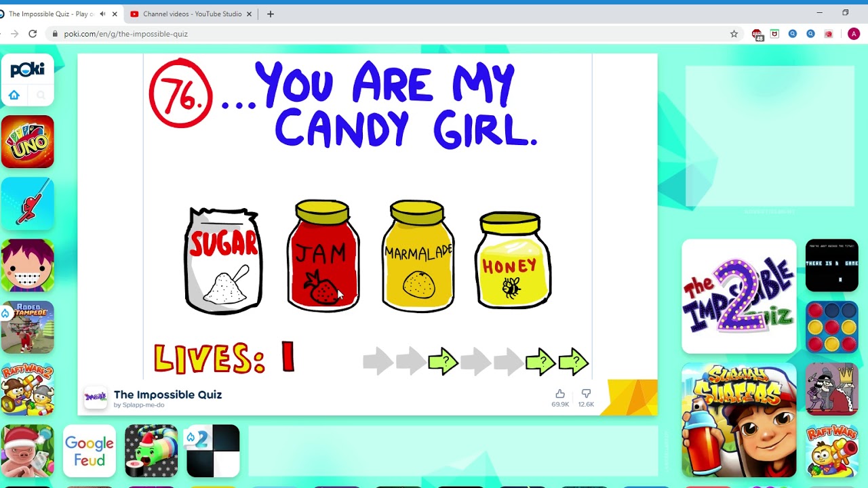Open the There Is No Game thumbnail
Image resolution: width=868 pixels, height=488 pixels.
click(832, 265)
